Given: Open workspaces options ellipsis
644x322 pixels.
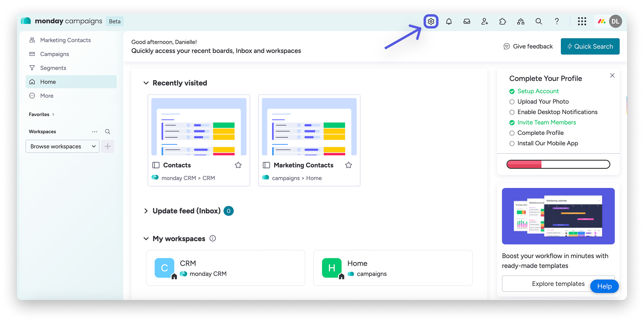Looking at the screenshot, I should tap(95, 132).
